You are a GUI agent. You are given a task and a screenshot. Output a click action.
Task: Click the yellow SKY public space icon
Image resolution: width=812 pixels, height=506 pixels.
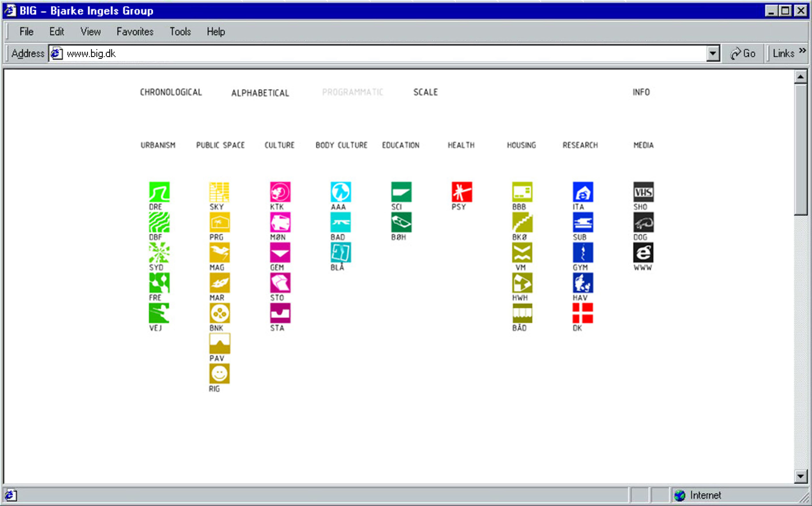click(x=220, y=192)
